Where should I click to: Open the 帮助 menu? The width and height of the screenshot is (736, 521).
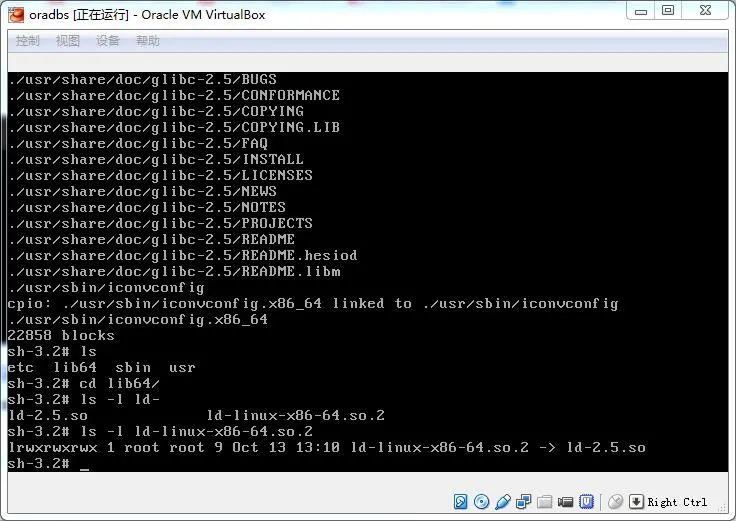click(x=148, y=41)
